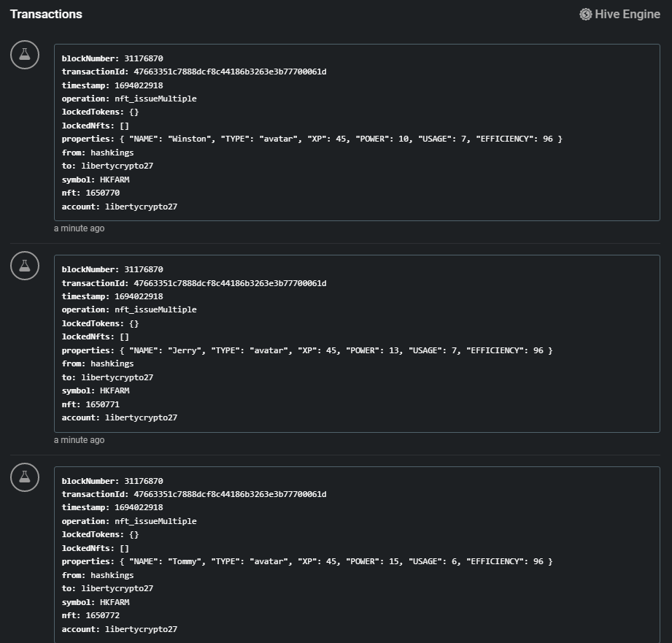
Task: Click 'operation: nft_issueMultiple' in the Jerry card
Action: [x=129, y=309]
